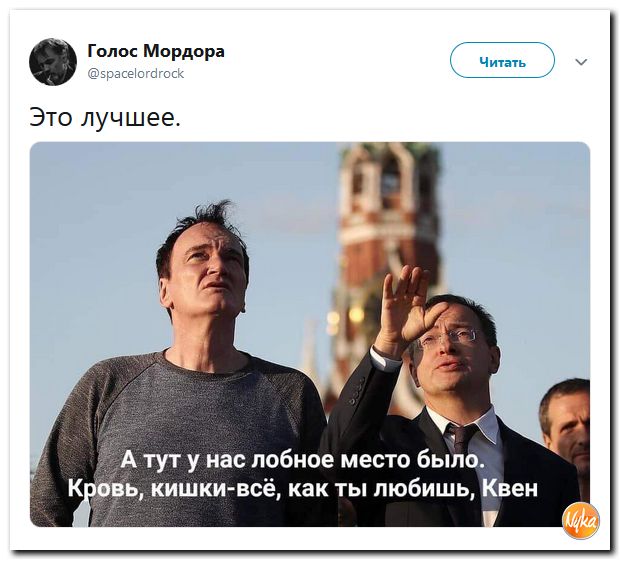
Task: Open the Голос Мордора display name
Action: [156, 51]
